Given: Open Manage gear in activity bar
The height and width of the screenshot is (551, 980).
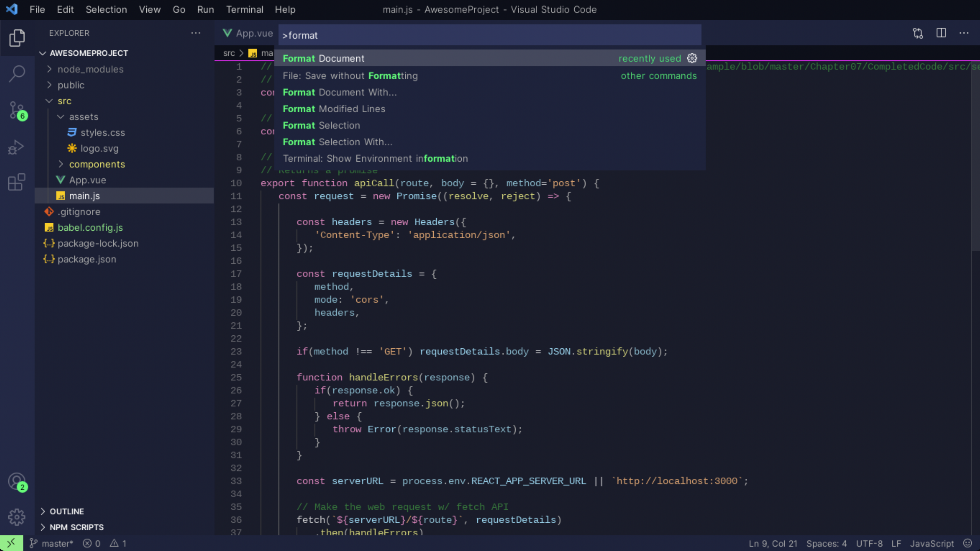Looking at the screenshot, I should pos(17,517).
